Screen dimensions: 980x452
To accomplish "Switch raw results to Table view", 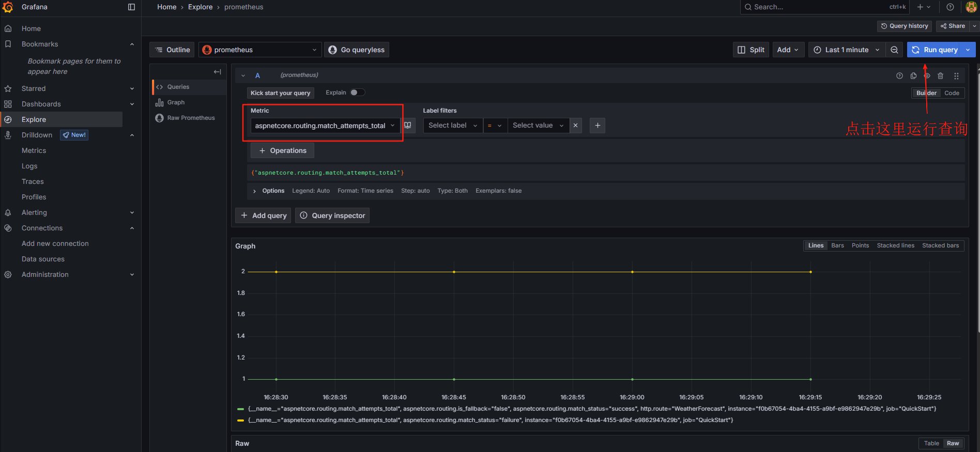I will click(931, 443).
